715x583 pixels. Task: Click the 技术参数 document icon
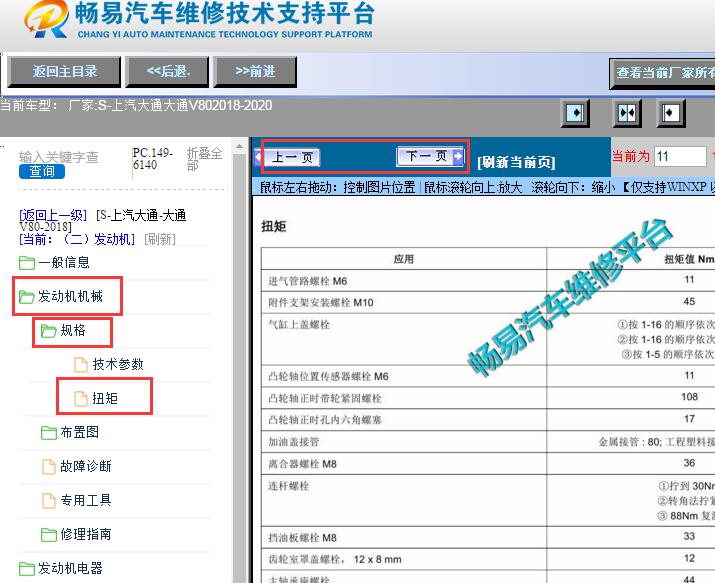(x=81, y=365)
